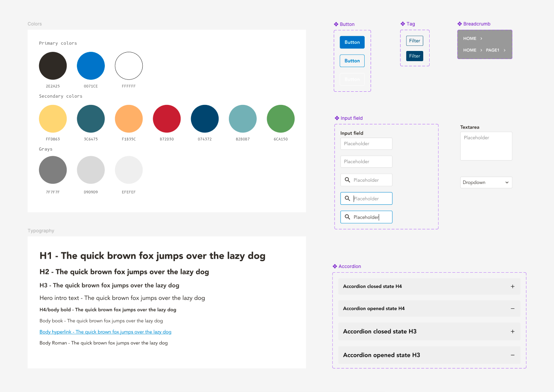Select the Body Roman text line
Viewport: 554px width, 392px height.
click(104, 343)
